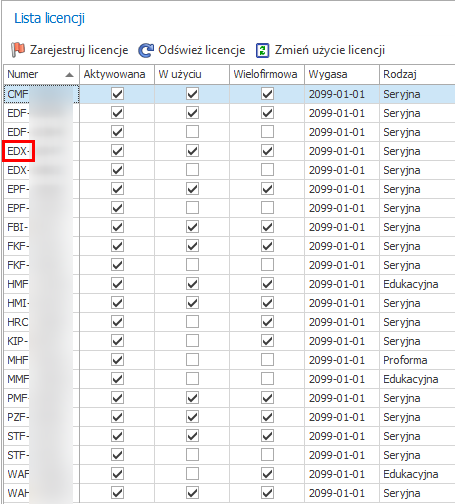Select the HMF Edukacyjna license row number
The image size is (455, 504).
click(18, 284)
